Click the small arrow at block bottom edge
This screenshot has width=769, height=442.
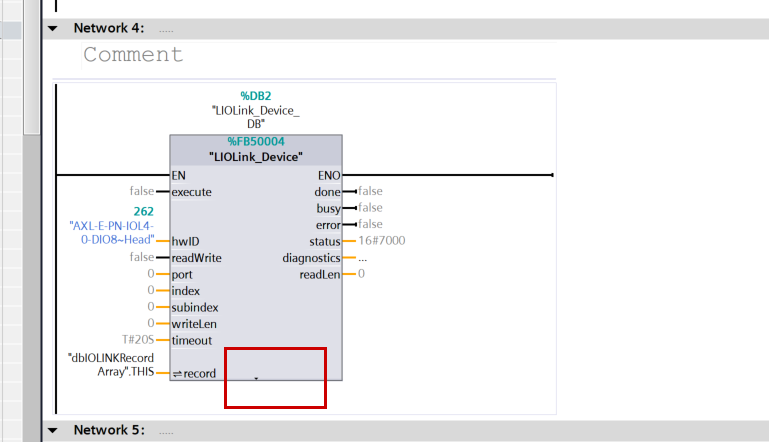pos(256,379)
